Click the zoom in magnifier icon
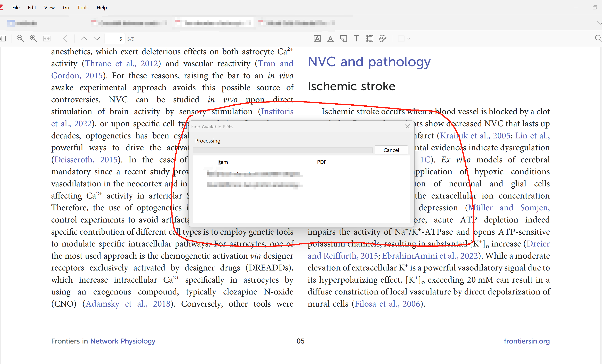The width and height of the screenshot is (602, 364). point(33,39)
